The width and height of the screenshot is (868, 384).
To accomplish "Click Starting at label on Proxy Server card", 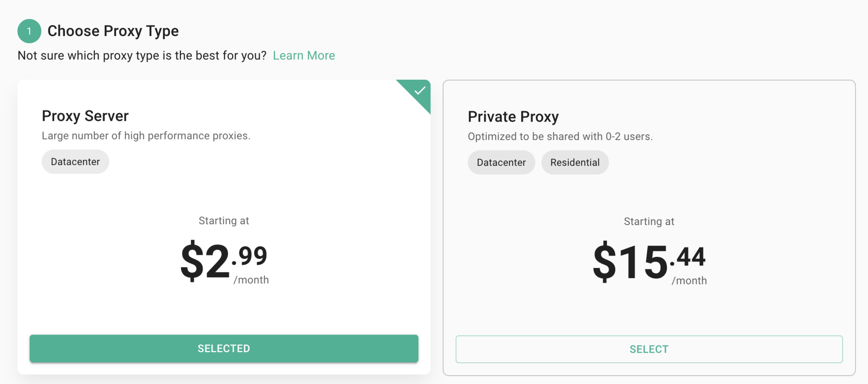I will pos(223,220).
